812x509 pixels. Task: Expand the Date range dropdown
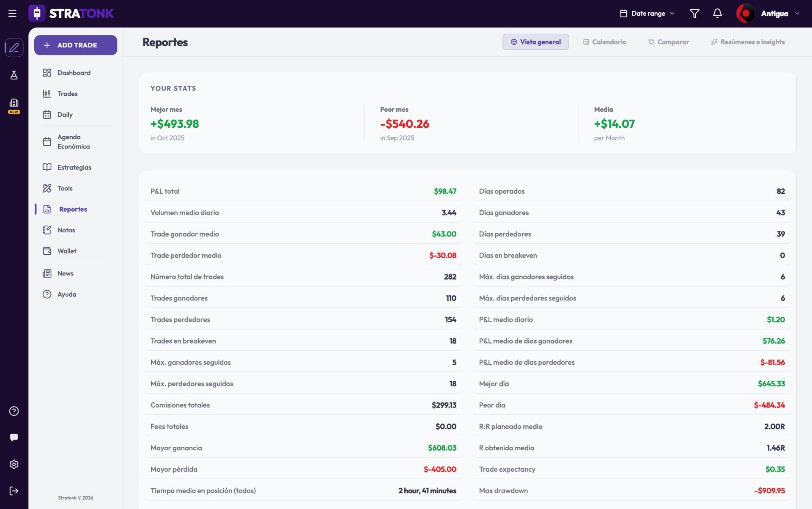[647, 14]
